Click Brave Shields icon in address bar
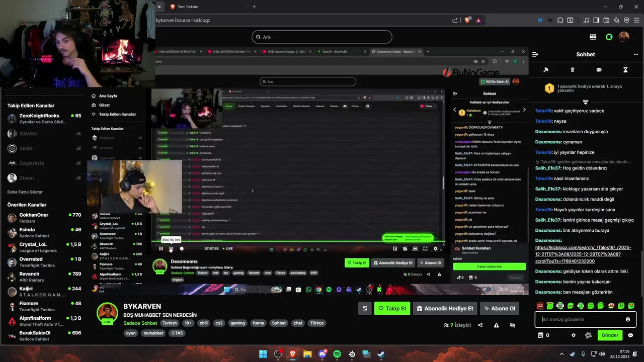 (x=468, y=20)
